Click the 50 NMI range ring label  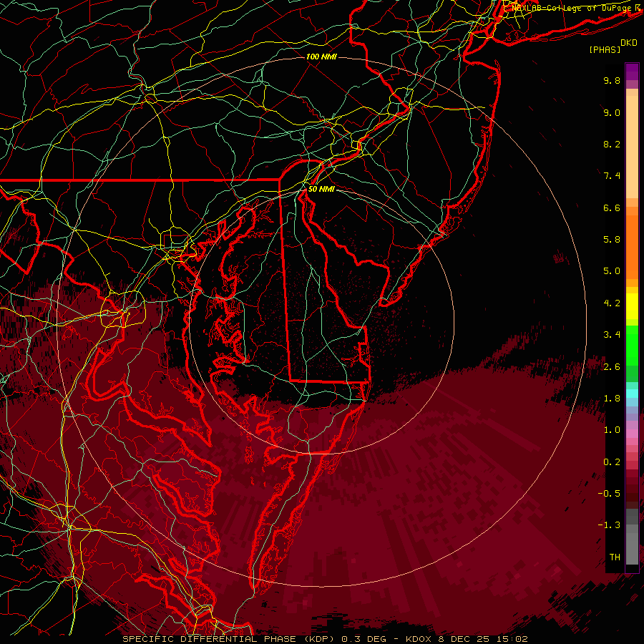321,189
